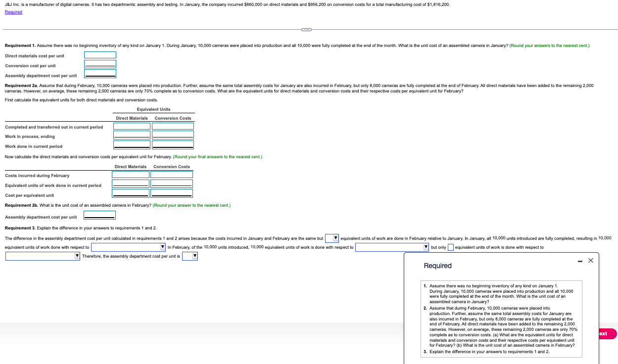Click Requirement 1 Assembly department cost per unit field

[100, 74]
